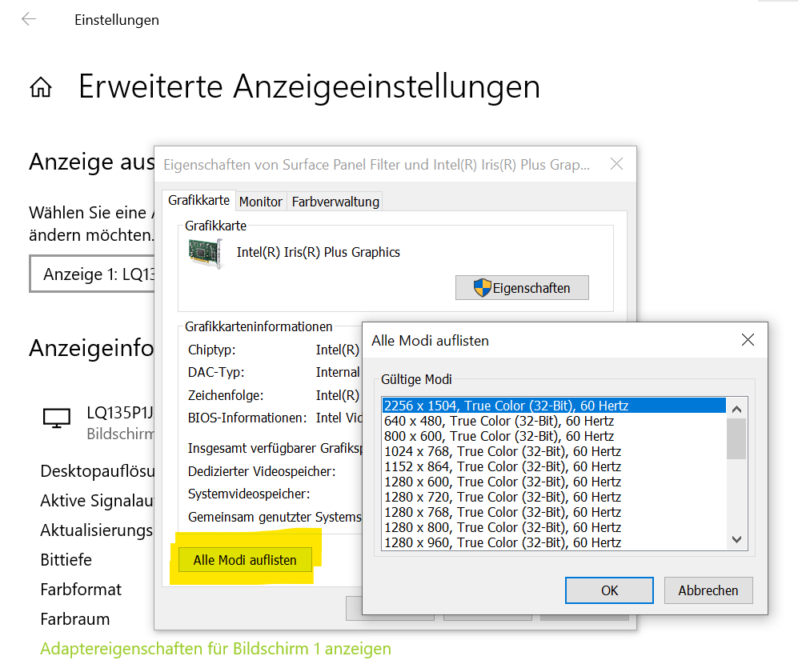
Task: Switch to the Farbverwaltung tab
Action: tap(335, 202)
